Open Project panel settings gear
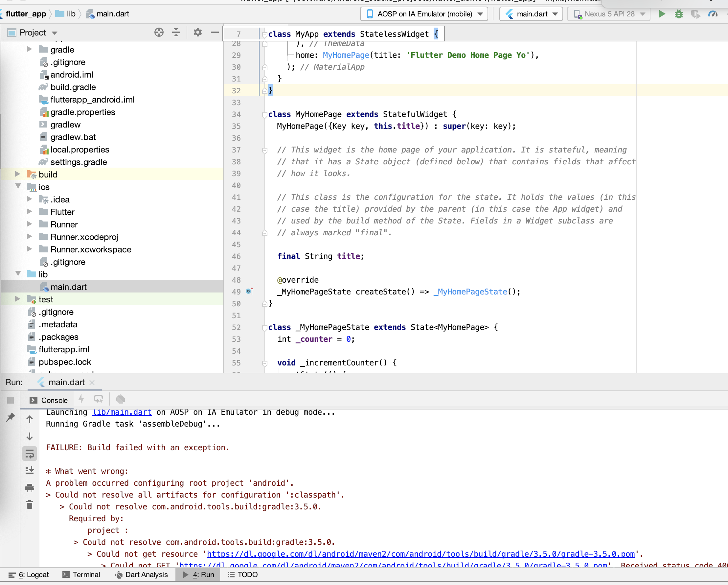The height and width of the screenshot is (585, 728). tap(197, 33)
